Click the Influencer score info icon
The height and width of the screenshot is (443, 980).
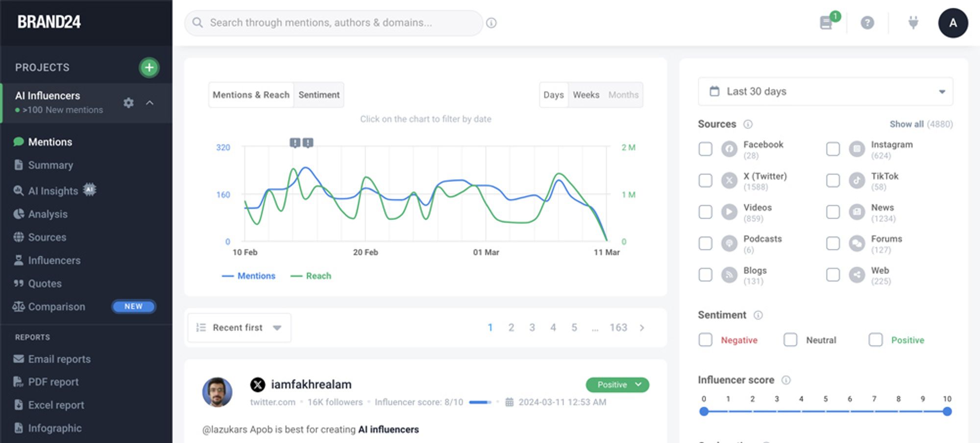[x=786, y=380]
